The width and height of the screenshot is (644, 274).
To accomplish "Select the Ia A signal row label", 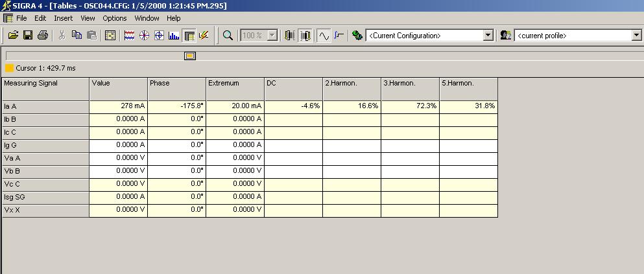I will point(45,107).
